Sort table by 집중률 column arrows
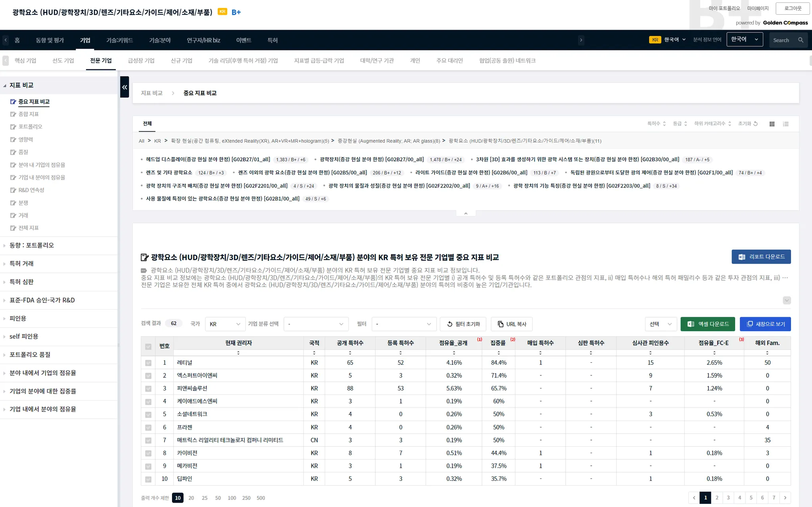 [x=498, y=353]
